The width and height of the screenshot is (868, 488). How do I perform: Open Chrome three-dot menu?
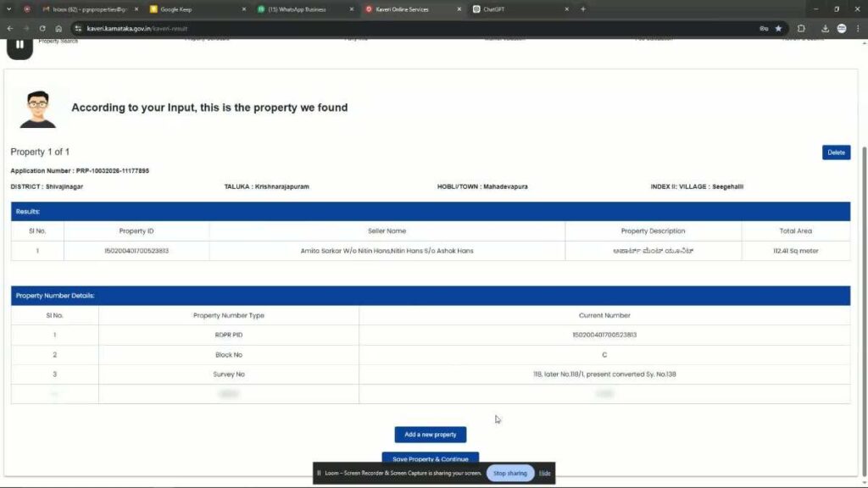point(859,27)
